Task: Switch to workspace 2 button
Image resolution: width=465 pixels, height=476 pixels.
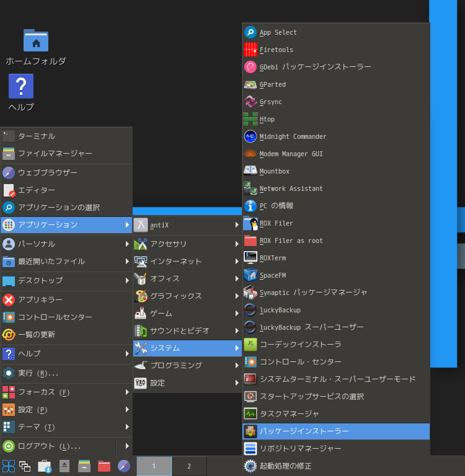Action: click(189, 466)
